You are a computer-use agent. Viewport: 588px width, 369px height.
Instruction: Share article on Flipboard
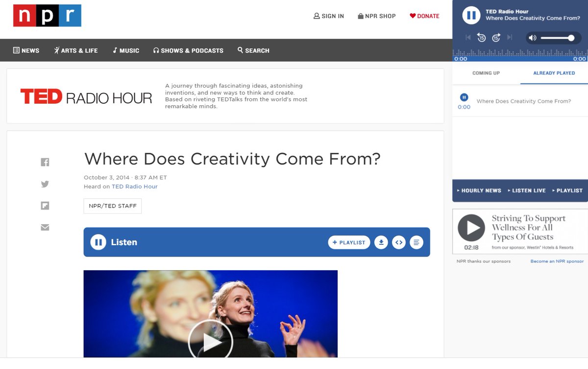pos(45,206)
